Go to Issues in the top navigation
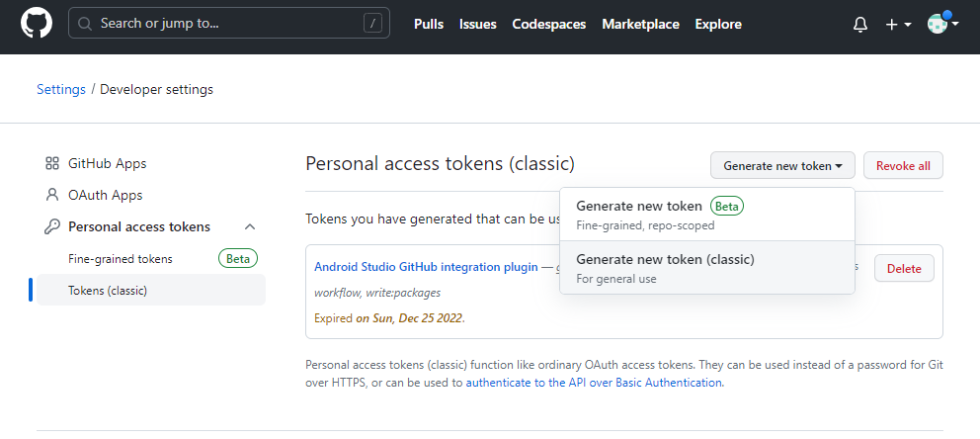The image size is (980, 439). coord(477,25)
